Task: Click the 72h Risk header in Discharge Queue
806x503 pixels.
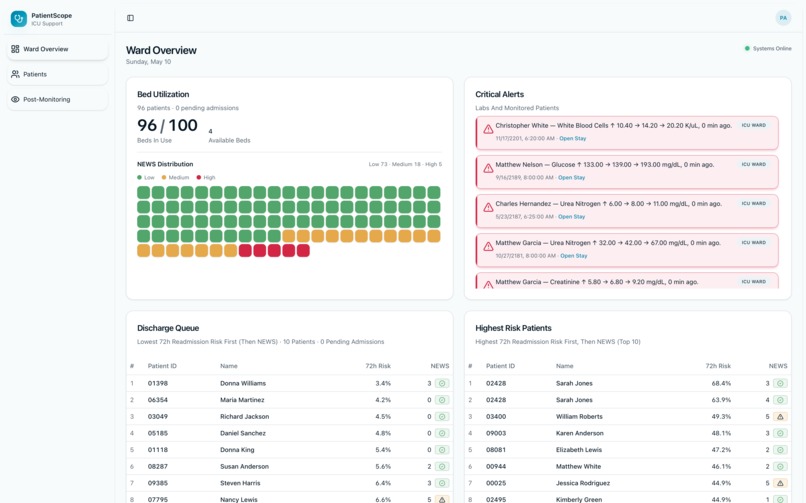Action: [x=378, y=366]
